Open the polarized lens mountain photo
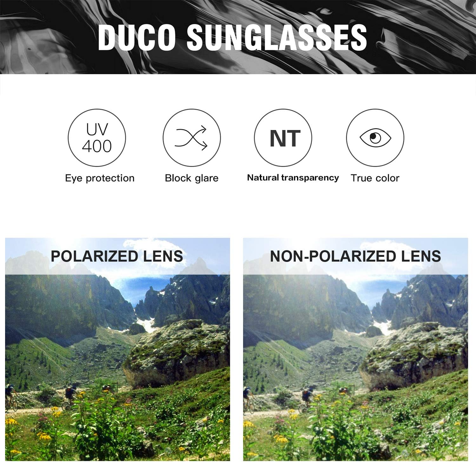 click(117, 349)
